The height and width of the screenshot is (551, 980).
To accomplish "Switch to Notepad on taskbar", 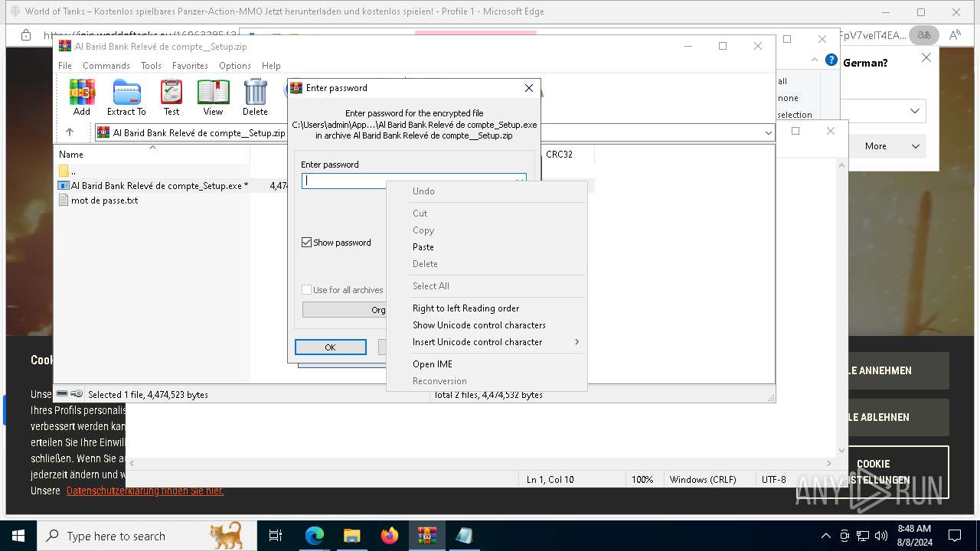I will pyautogui.click(x=464, y=536).
